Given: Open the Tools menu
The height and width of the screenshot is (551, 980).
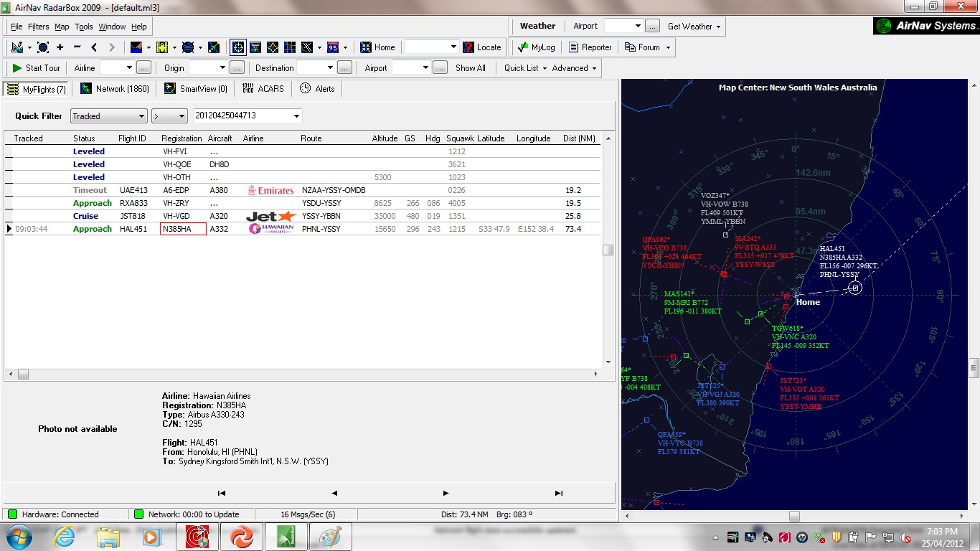Looking at the screenshot, I should (x=84, y=27).
